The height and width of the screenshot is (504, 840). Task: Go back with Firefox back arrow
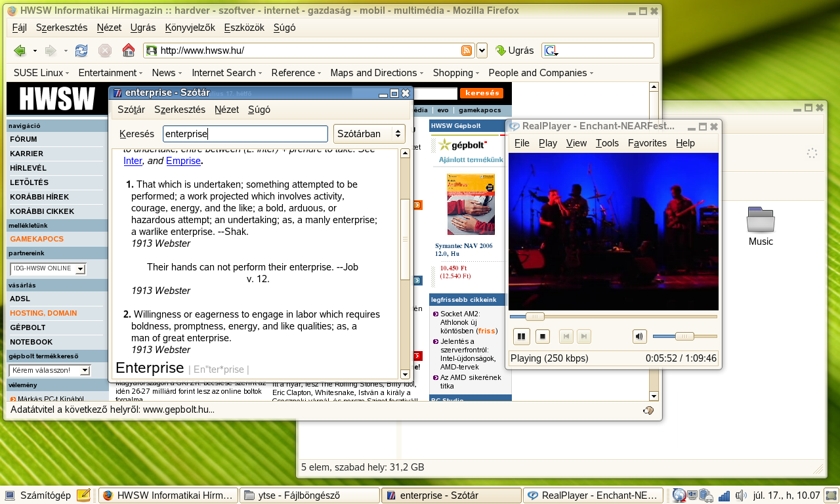(x=20, y=51)
